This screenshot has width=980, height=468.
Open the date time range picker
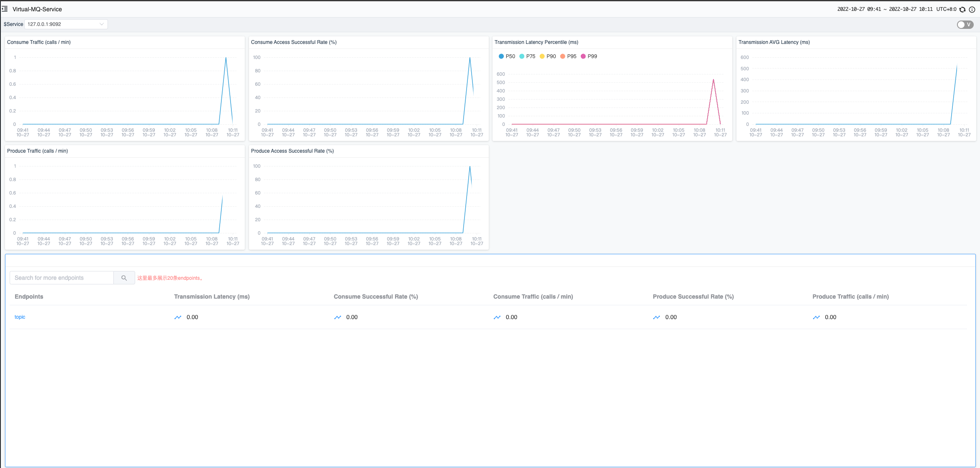(x=885, y=9)
